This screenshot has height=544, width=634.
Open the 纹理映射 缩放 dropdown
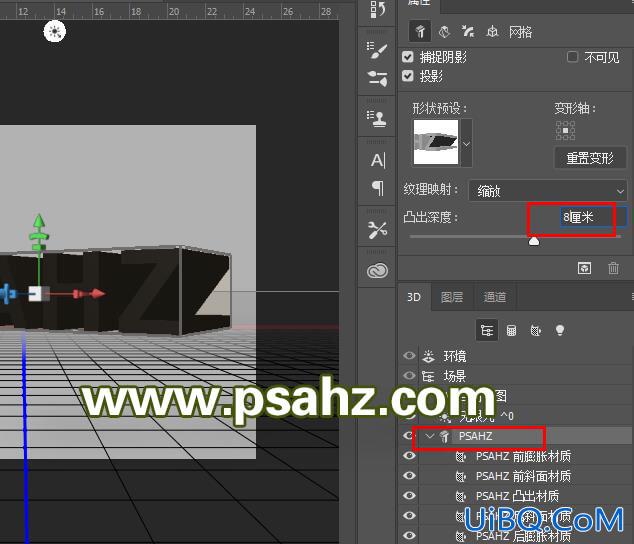point(547,191)
